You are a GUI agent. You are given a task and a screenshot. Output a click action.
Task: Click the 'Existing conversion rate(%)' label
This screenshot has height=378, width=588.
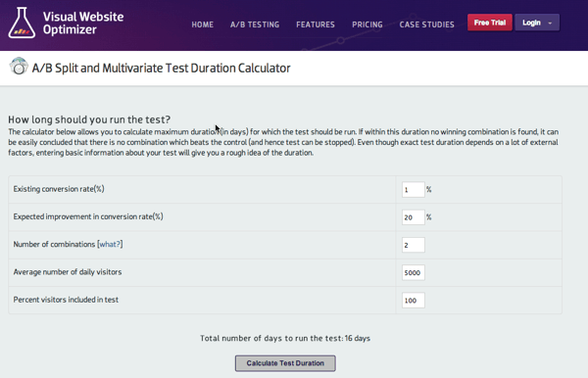[59, 189]
